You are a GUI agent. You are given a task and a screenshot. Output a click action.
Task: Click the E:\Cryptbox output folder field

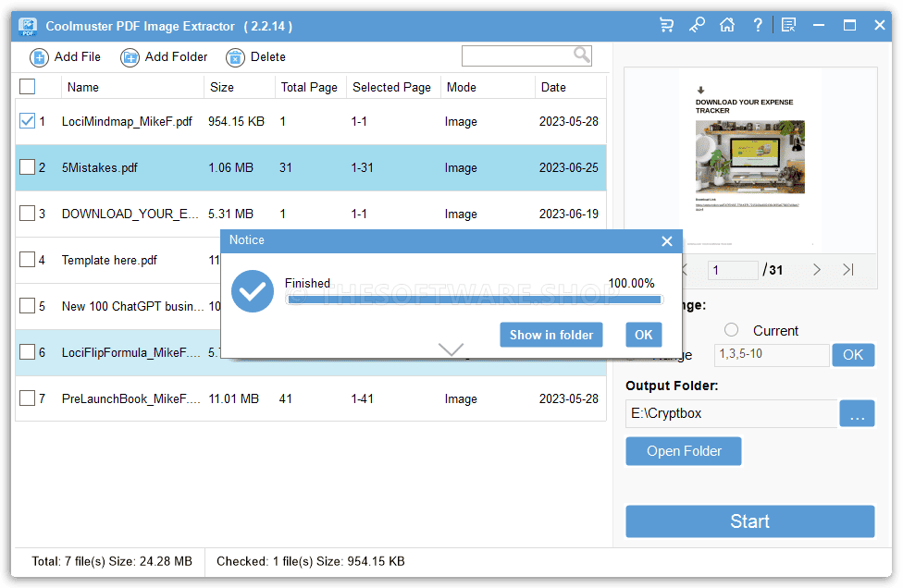(732, 413)
